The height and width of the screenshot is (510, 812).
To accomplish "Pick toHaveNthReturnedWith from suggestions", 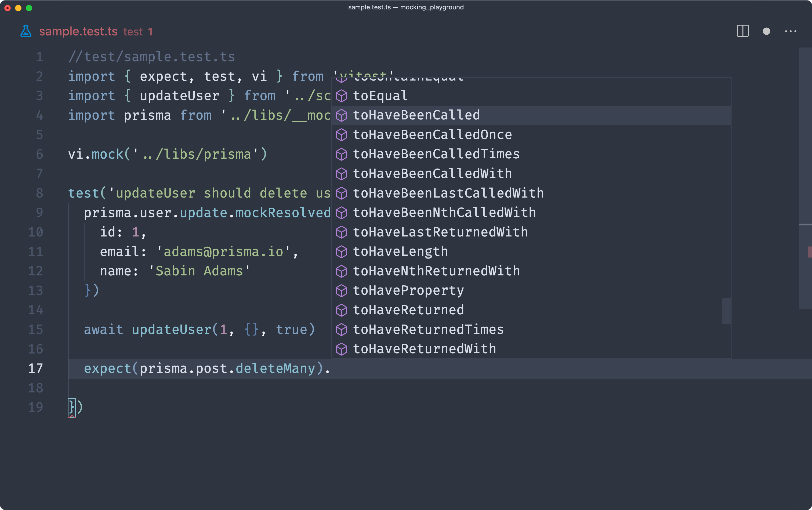I will pyautogui.click(x=531, y=271).
